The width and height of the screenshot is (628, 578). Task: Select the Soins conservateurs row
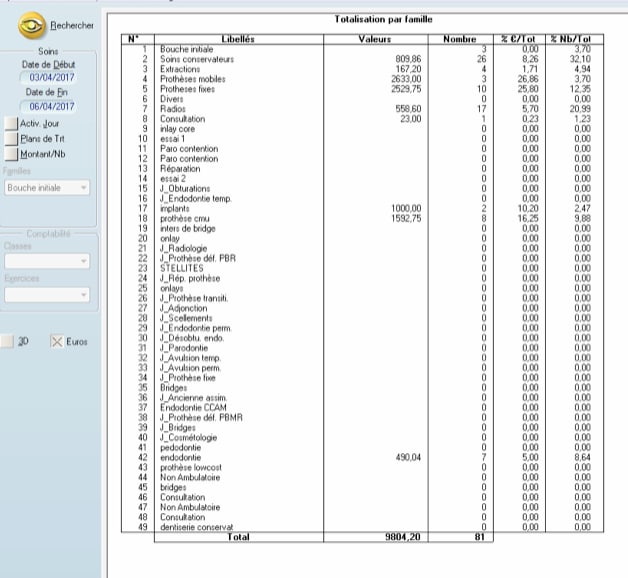click(x=362, y=59)
